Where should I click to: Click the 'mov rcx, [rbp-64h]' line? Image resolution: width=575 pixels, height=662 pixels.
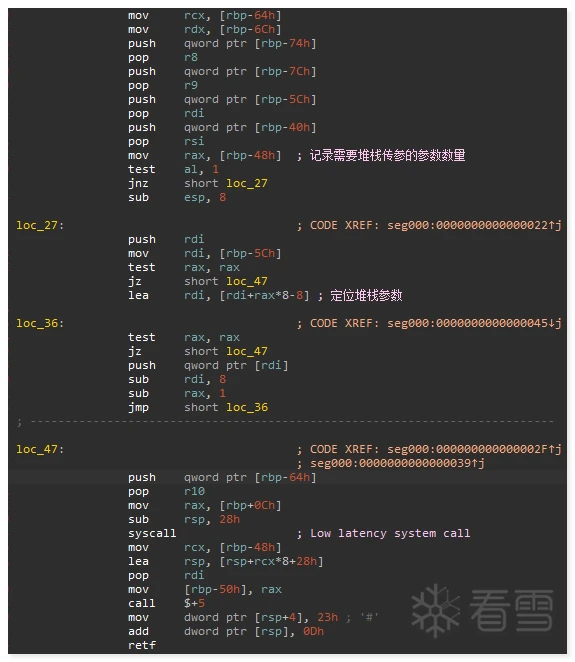(205, 16)
